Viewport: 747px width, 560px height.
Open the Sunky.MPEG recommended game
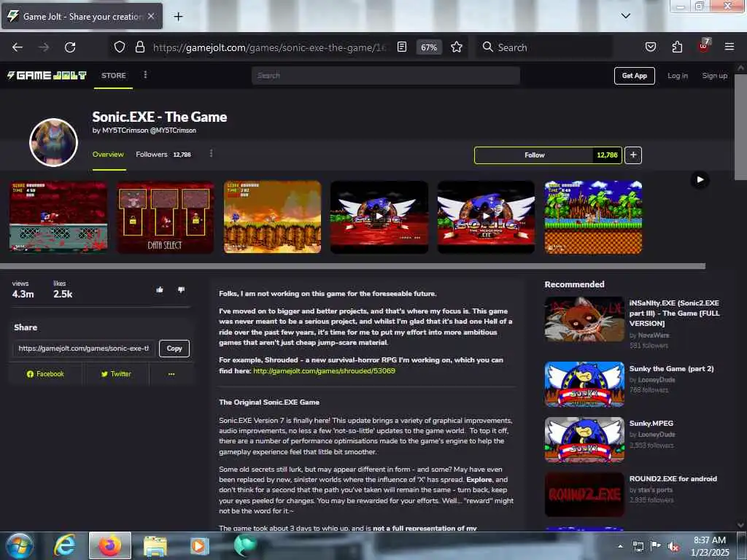coord(651,424)
